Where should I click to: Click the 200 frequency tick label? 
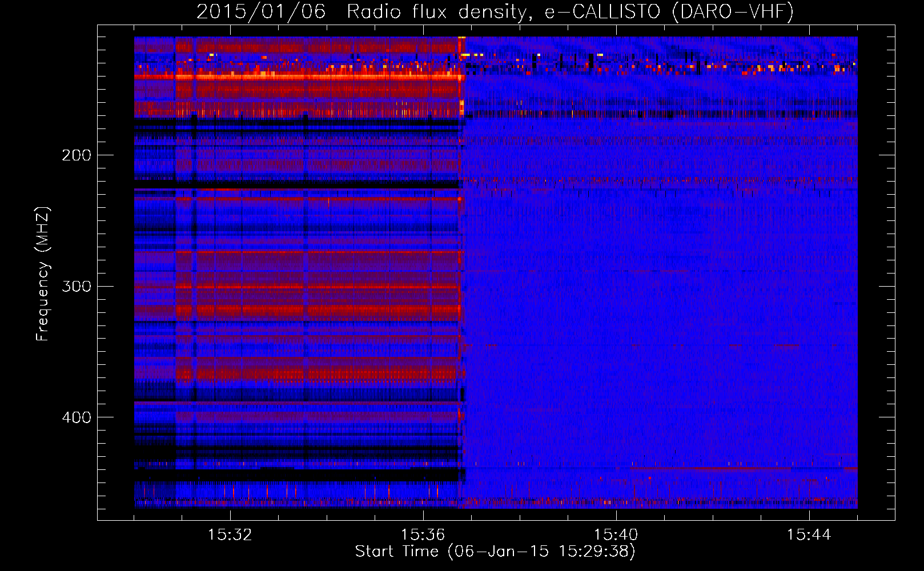77,155
